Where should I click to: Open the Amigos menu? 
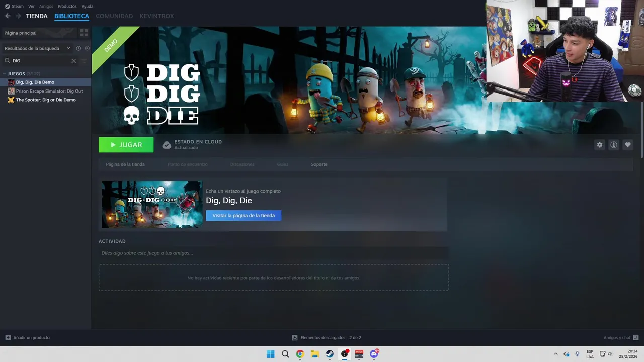[x=46, y=6]
